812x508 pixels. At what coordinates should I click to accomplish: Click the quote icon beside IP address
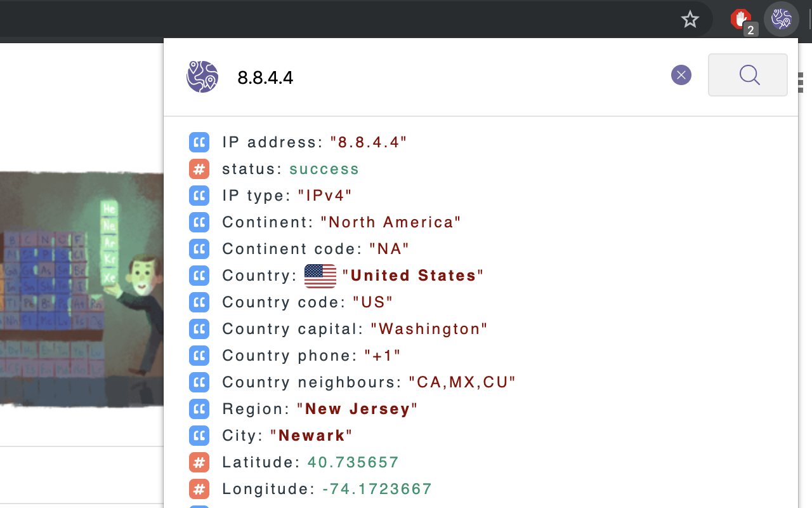pos(199,142)
